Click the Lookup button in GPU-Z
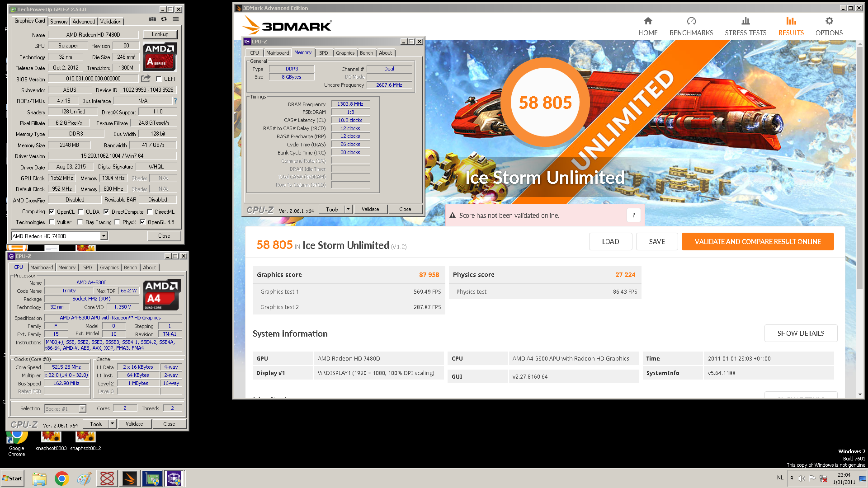 (x=160, y=34)
